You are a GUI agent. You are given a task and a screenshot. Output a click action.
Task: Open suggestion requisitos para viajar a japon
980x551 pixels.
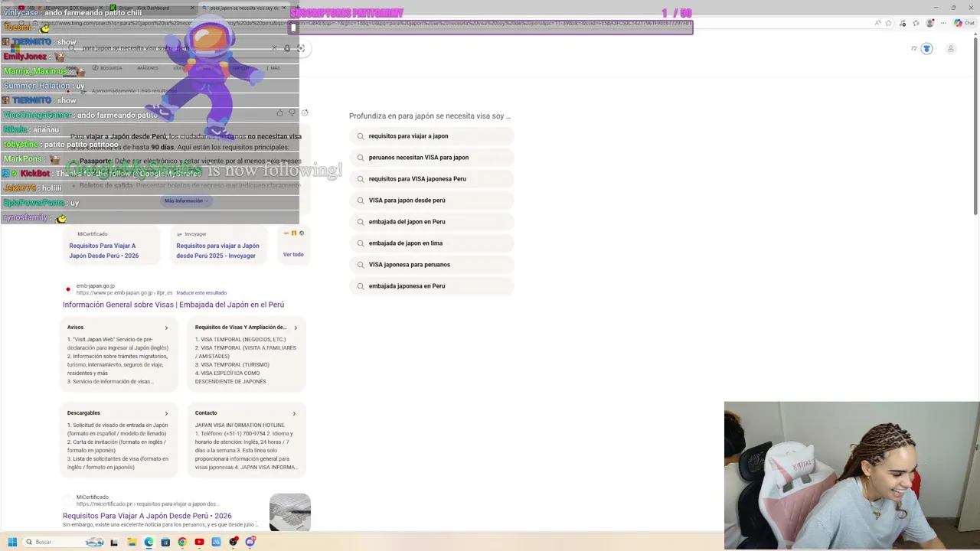point(432,136)
